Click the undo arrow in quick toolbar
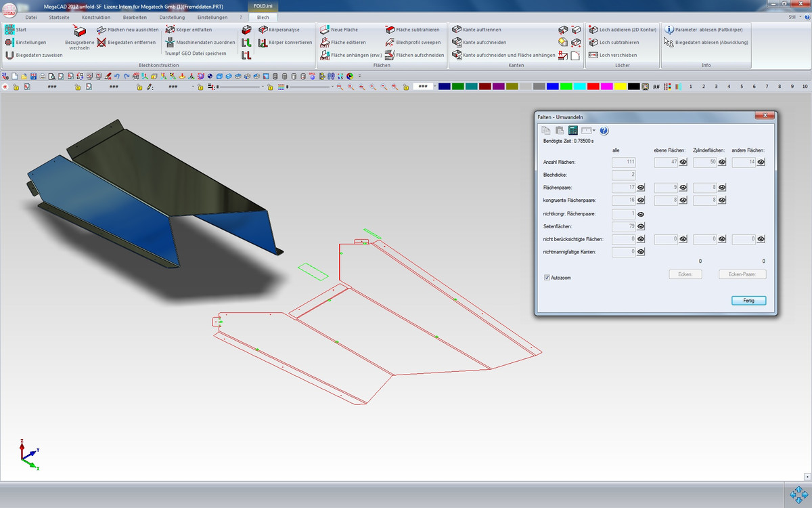Viewport: 812px width, 508px height. pos(118,77)
